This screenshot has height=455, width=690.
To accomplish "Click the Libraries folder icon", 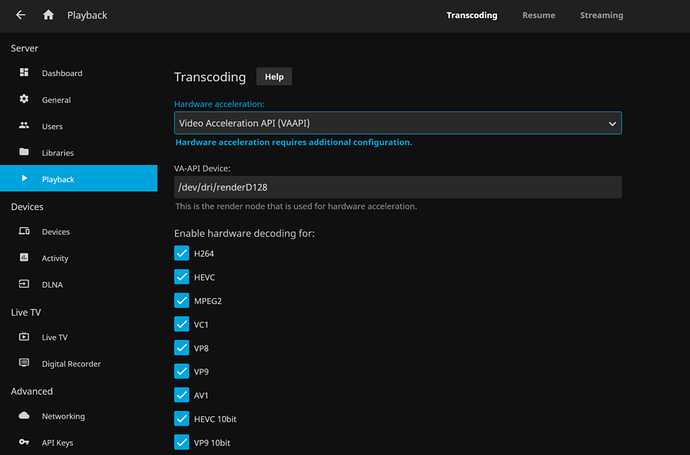I will coord(24,152).
